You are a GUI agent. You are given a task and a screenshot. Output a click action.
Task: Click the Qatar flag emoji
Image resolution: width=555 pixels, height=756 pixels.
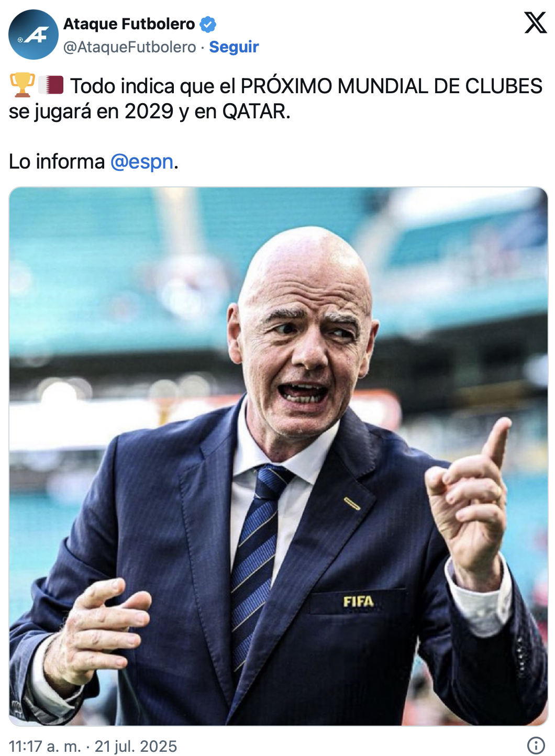tap(51, 85)
